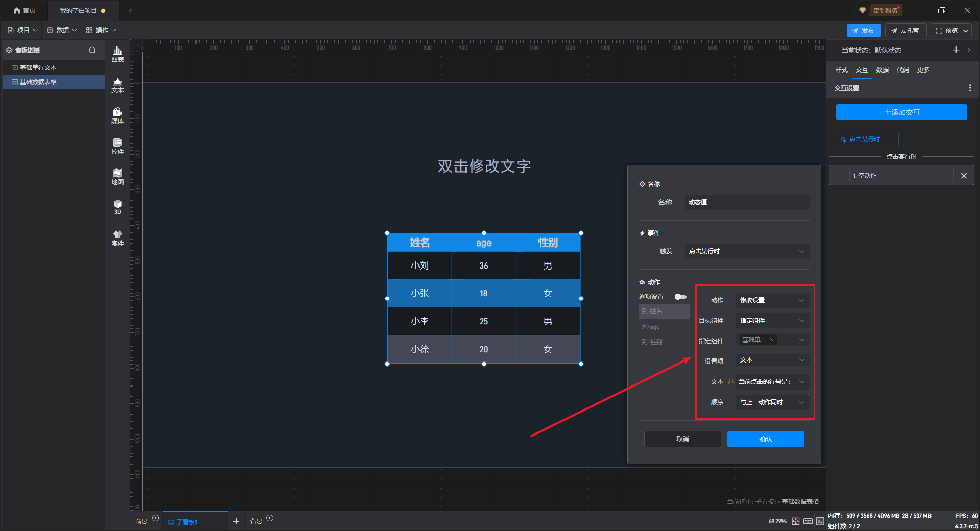
Task: Select the 列-性别 column item
Action: 664,342
